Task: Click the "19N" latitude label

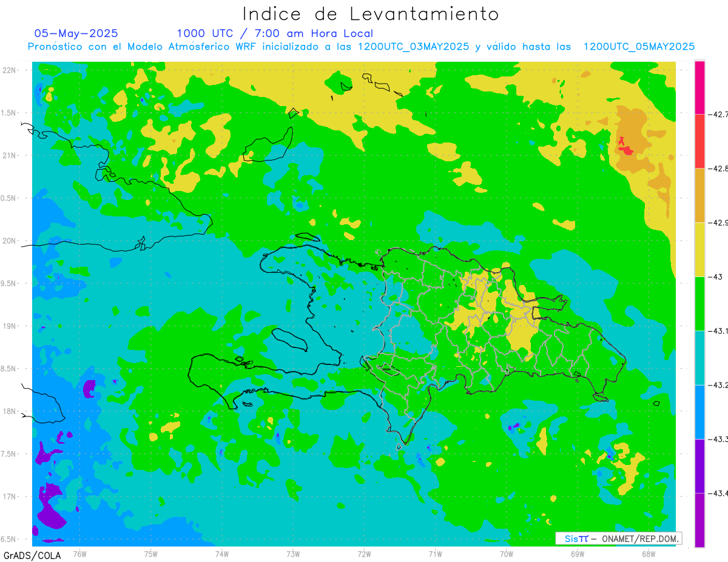Action: pyautogui.click(x=10, y=326)
